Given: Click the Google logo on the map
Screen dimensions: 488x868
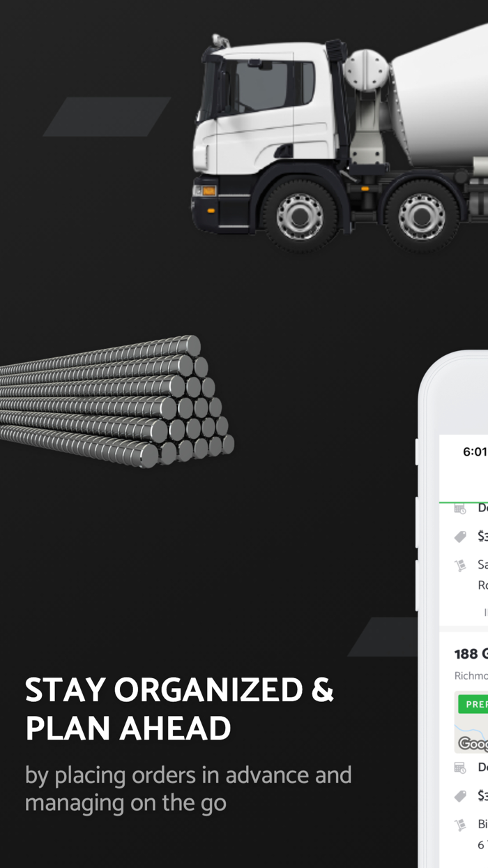Looking at the screenshot, I should click(x=473, y=744).
